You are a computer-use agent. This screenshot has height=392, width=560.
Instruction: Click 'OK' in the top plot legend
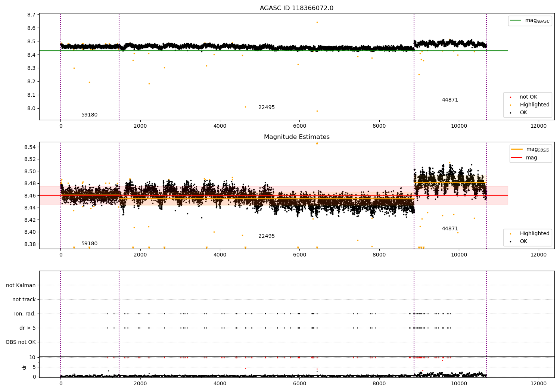(523, 113)
